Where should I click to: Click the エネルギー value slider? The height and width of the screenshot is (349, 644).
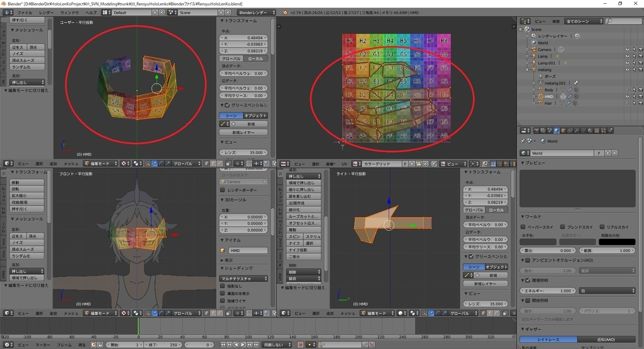coord(548,291)
